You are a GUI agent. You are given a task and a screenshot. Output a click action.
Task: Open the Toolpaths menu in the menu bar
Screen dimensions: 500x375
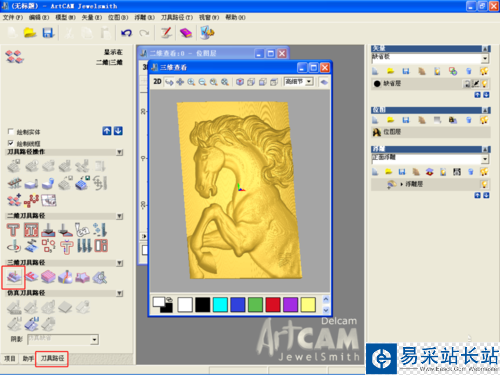177,17
